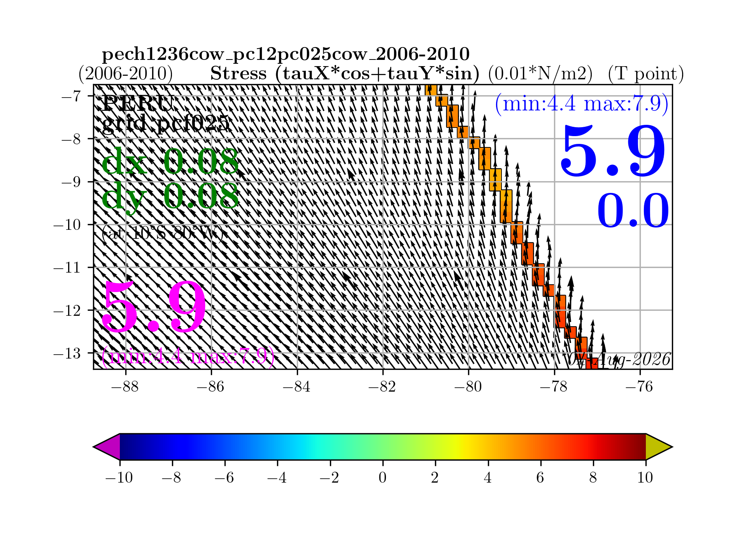This screenshot has width=747, height=560.
Task: Select the y-axis tick label −8
Action: pyautogui.click(x=71, y=139)
